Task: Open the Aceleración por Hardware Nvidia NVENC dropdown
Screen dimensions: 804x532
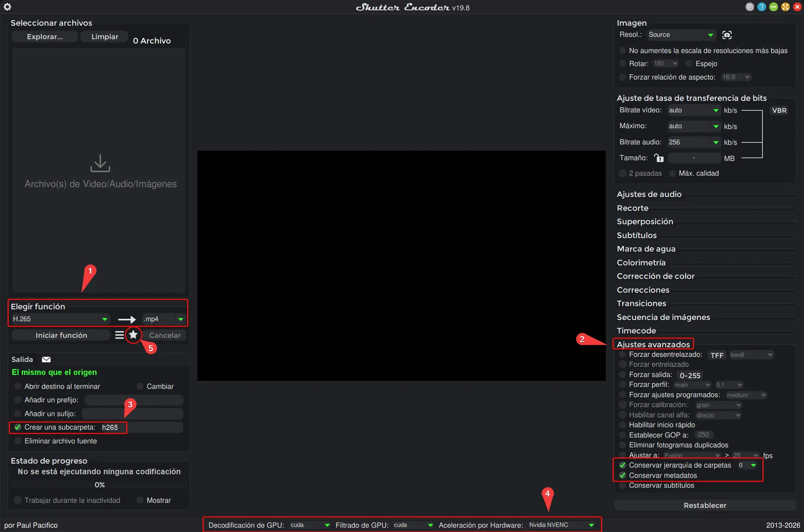Action: point(590,525)
